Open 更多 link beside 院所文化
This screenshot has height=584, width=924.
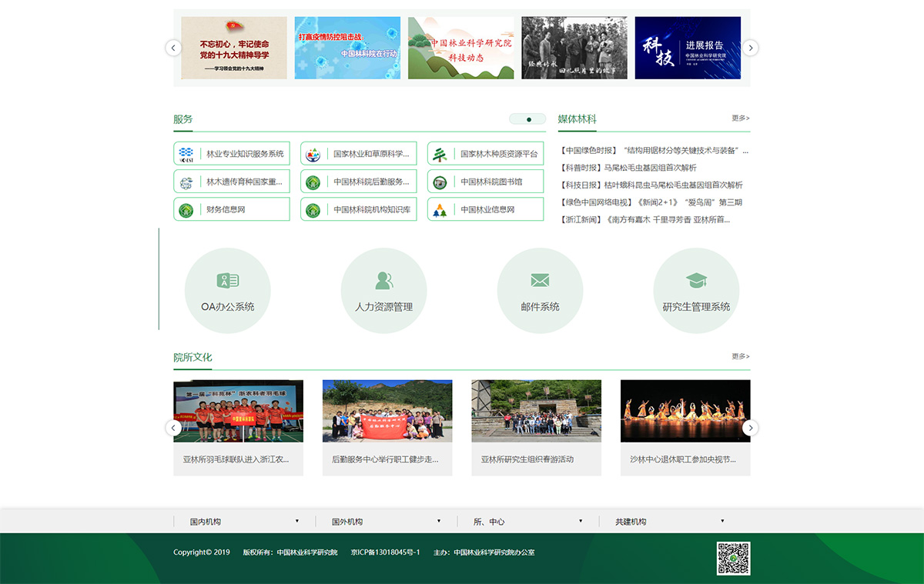(x=741, y=357)
